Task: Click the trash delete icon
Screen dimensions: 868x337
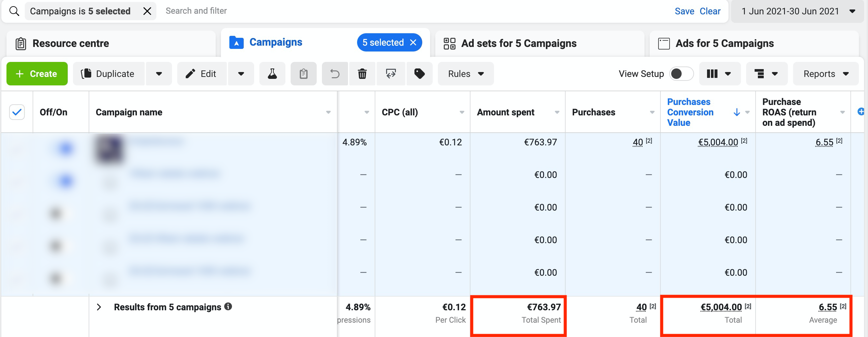Action: (362, 74)
